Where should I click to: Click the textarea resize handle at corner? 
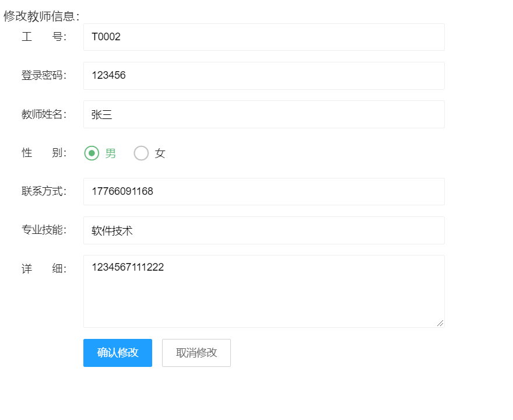click(440, 323)
